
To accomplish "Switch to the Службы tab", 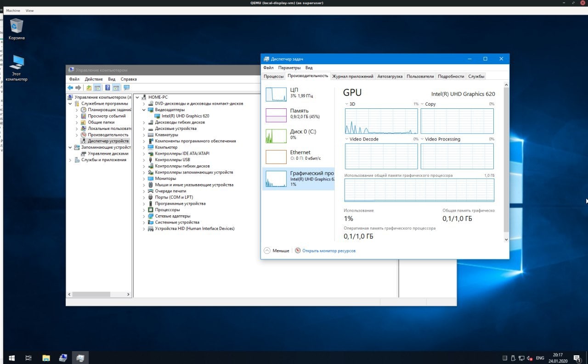I will point(476,76).
